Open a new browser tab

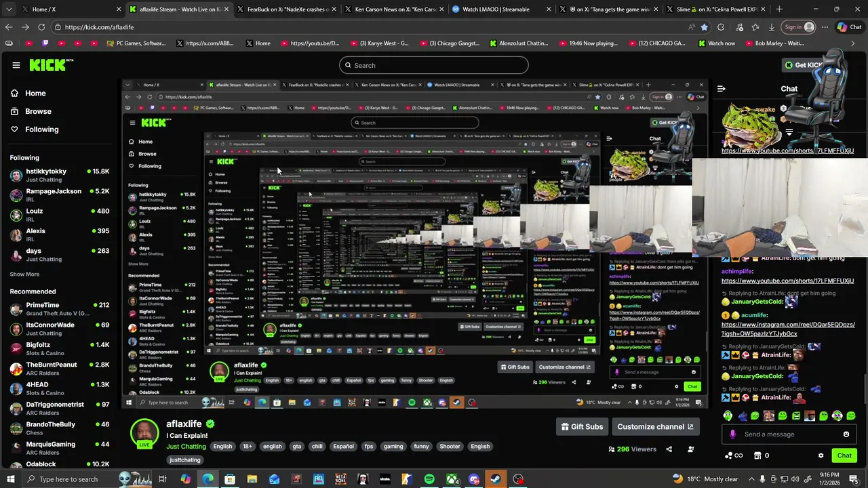[x=778, y=9]
